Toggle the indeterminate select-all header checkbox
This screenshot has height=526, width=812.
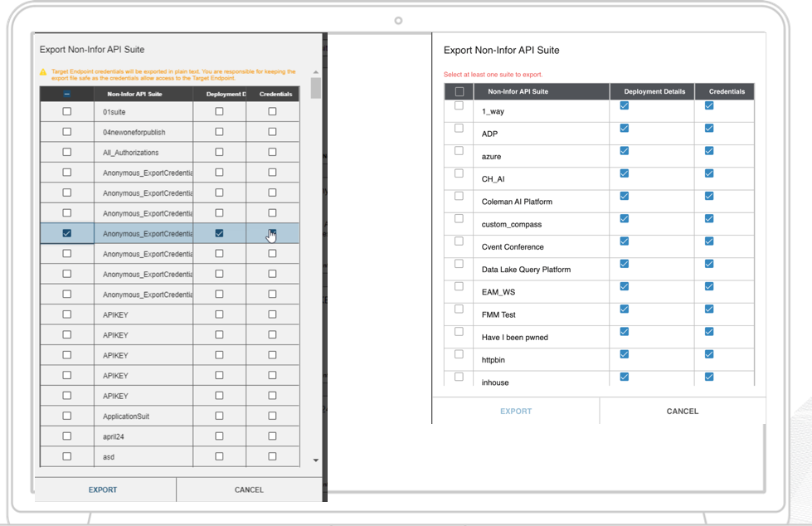tap(67, 94)
